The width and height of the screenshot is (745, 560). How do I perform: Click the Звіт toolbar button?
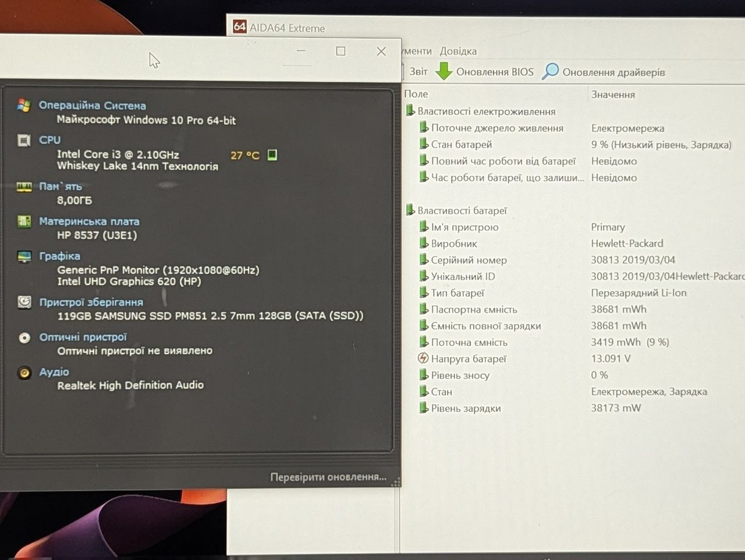point(416,72)
